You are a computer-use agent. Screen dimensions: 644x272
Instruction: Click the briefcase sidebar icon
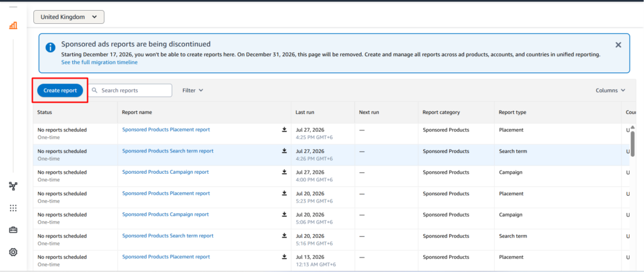(x=13, y=230)
